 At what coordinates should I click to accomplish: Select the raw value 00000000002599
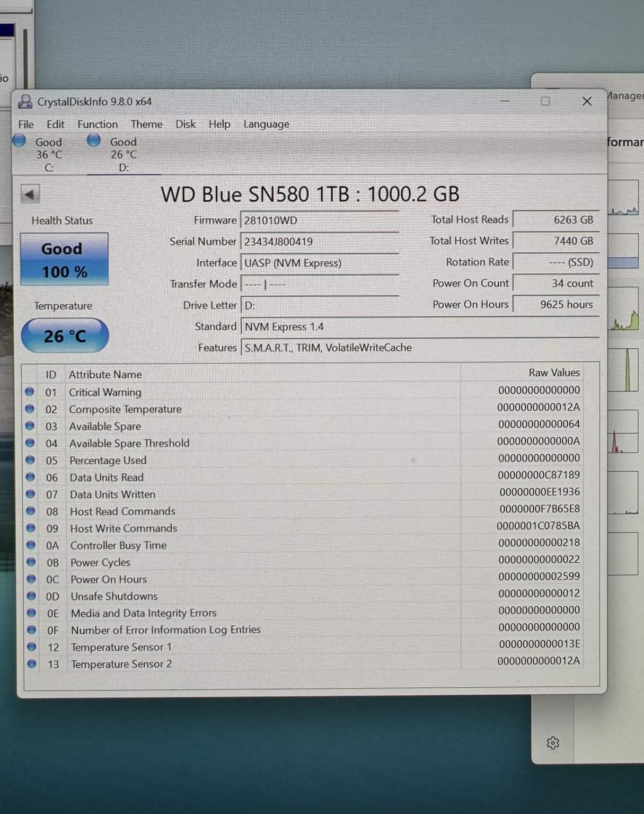[539, 576]
